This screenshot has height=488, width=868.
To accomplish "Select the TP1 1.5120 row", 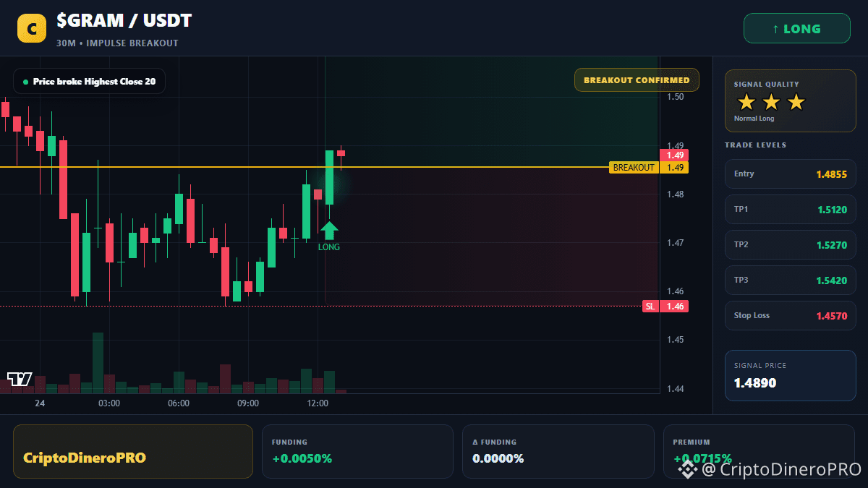I will point(790,209).
